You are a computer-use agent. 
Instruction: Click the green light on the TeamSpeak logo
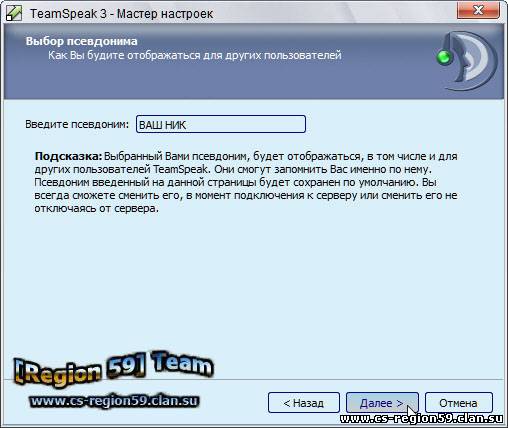(444, 57)
